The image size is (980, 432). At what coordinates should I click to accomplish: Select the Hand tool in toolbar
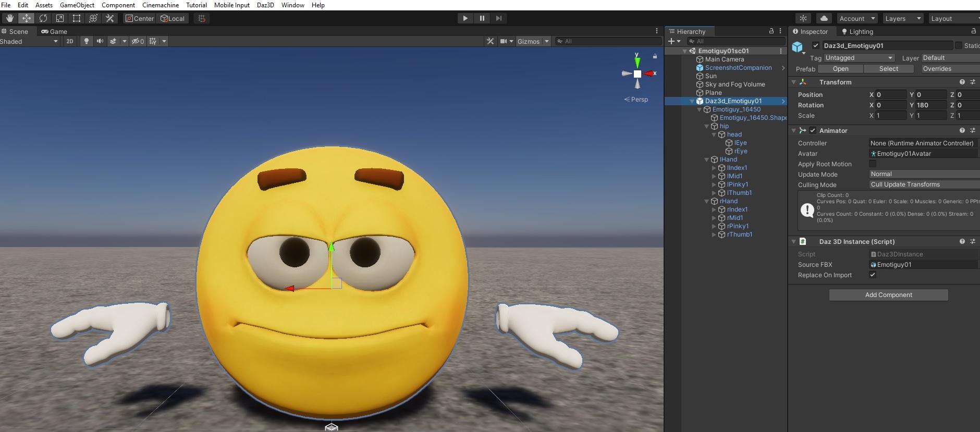point(9,18)
